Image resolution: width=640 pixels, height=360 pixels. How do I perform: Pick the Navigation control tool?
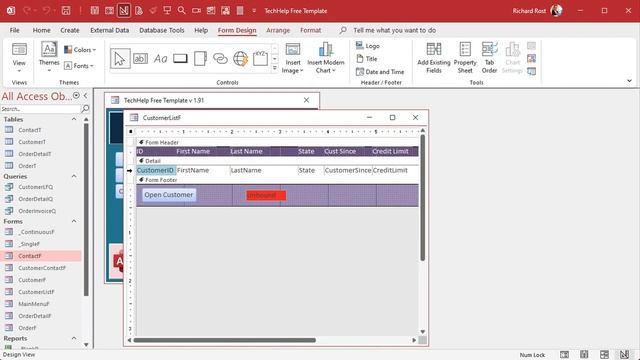click(260, 59)
